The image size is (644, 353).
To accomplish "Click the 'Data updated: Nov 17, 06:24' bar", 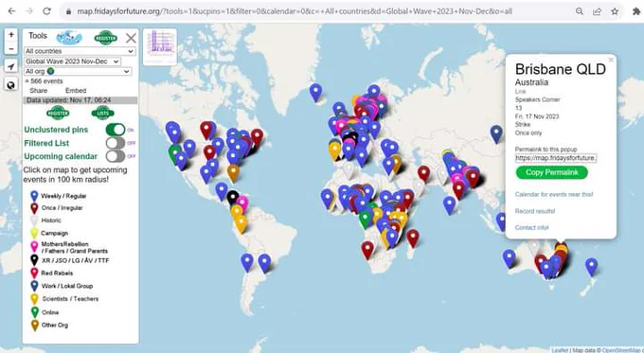I will (x=80, y=100).
